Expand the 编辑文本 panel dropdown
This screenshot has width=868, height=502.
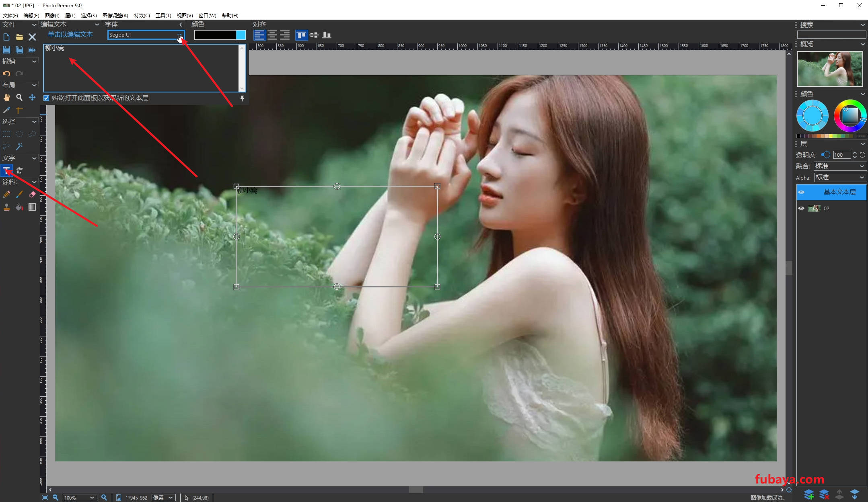97,25
